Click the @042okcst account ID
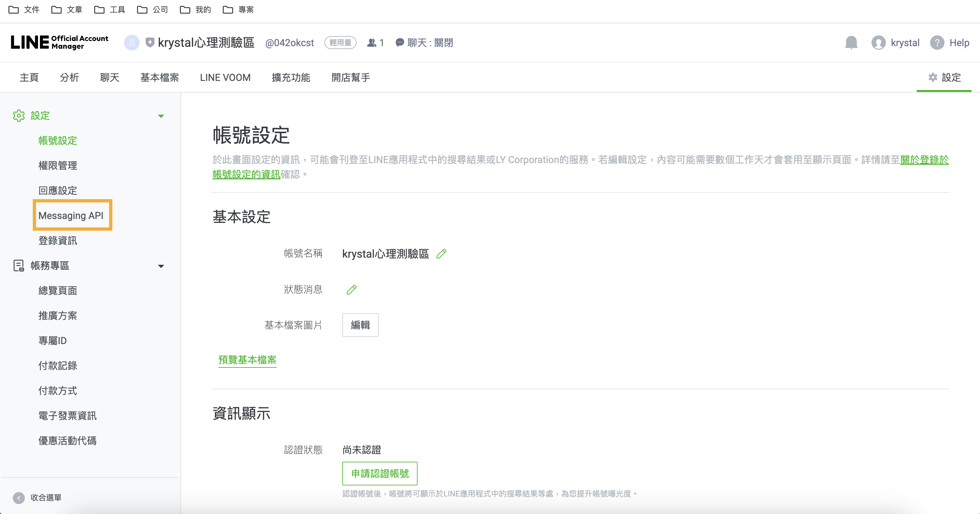 coord(290,43)
